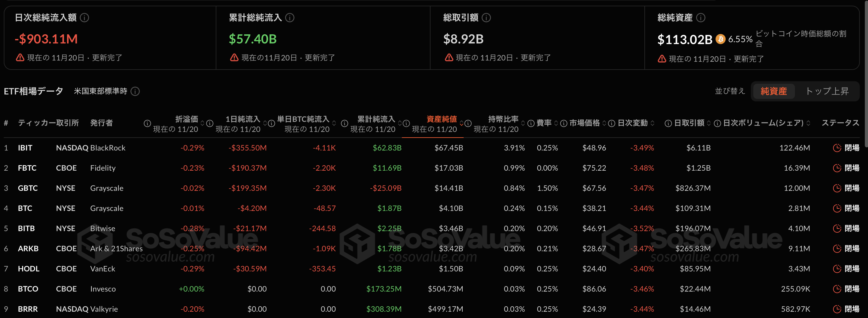The width and height of the screenshot is (868, 318).
Task: Click info icon beside 総純資産 heading
Action: (x=700, y=18)
